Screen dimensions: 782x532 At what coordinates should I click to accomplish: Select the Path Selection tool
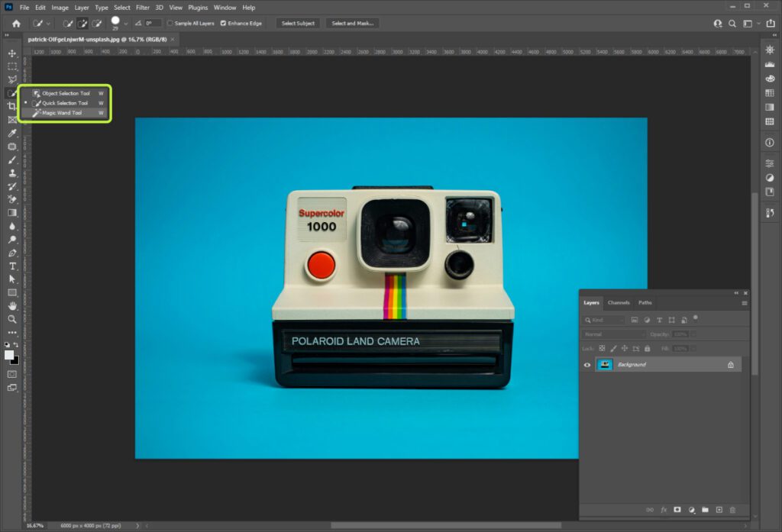pyautogui.click(x=12, y=279)
